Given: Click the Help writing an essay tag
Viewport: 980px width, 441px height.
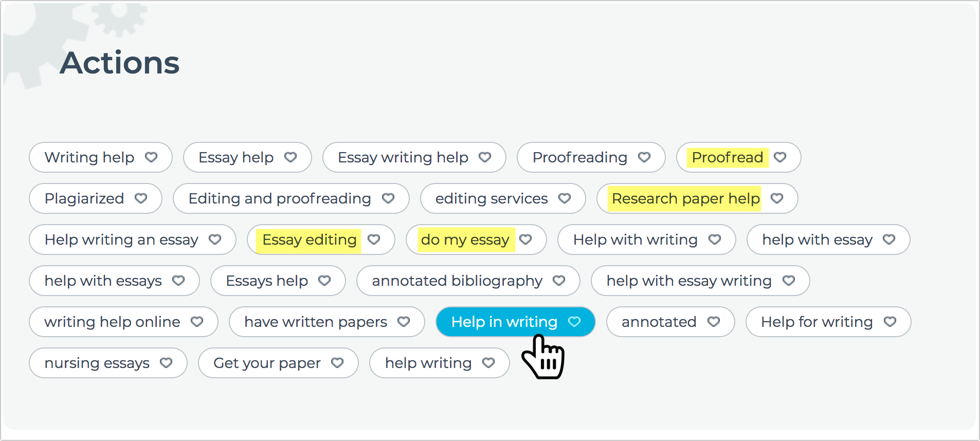Looking at the screenshot, I should [x=121, y=240].
